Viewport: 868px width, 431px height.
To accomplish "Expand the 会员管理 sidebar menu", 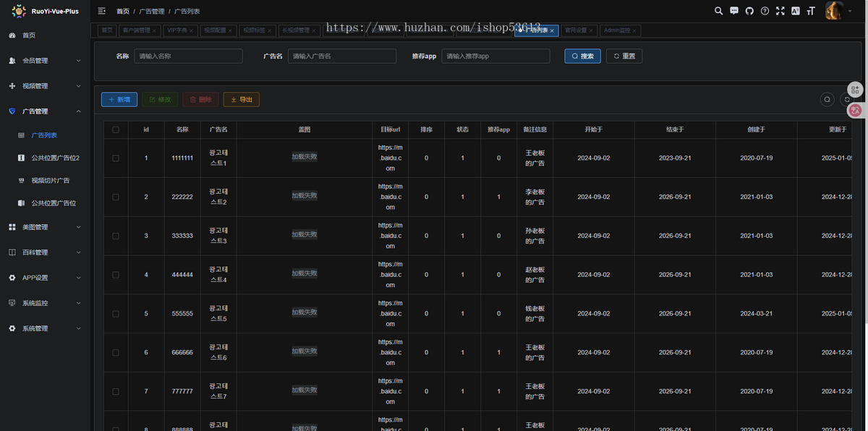I will [45, 61].
